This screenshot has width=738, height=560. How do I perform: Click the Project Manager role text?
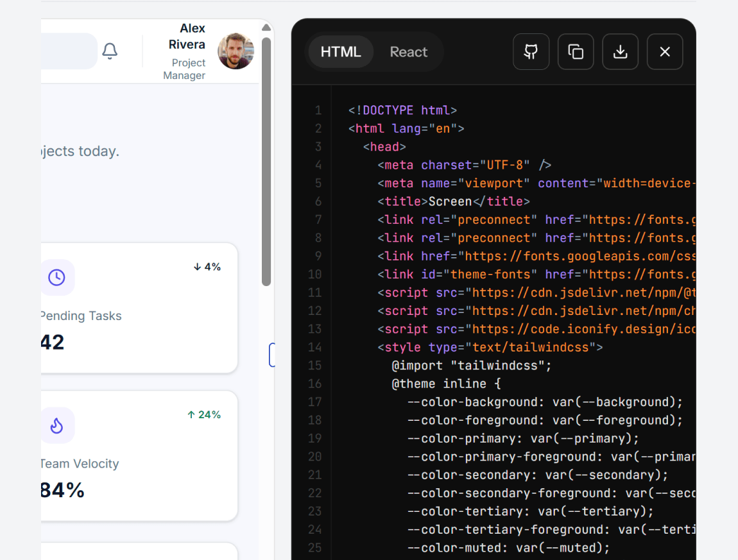(x=184, y=69)
